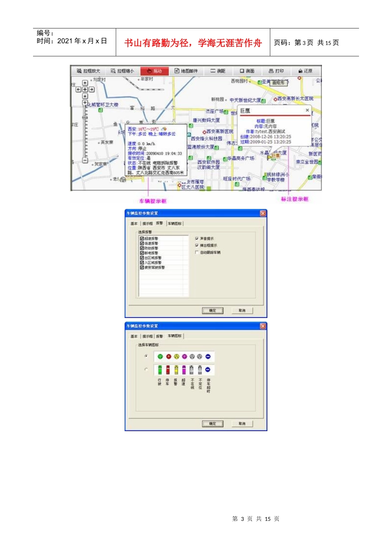392x555 pixels.
Task: Click the red round 停车 icon
Action: coord(169,356)
